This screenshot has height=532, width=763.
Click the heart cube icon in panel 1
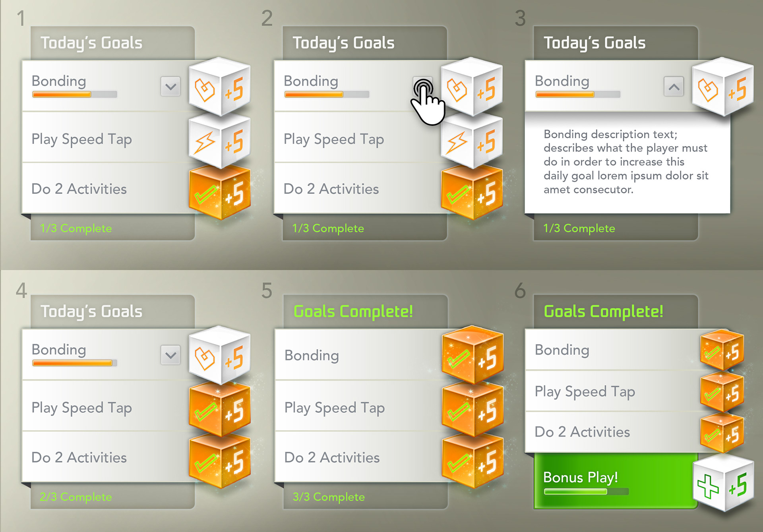point(219,88)
